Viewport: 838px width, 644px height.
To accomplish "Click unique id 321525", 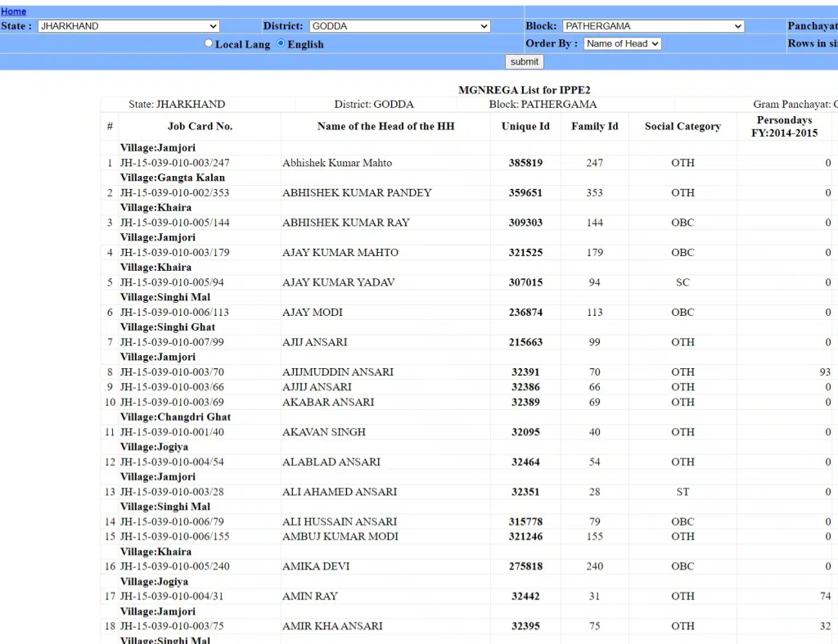I will point(525,253).
